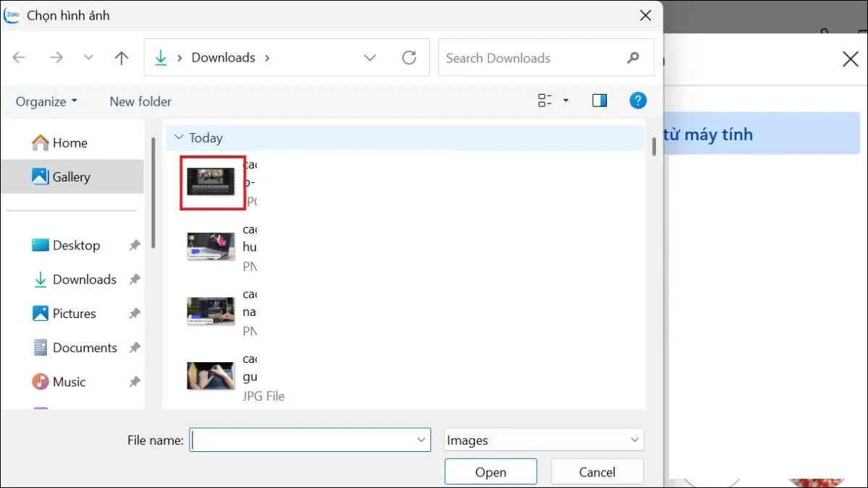Go up one folder level
This screenshot has height=488, width=868.
pyautogui.click(x=121, y=57)
